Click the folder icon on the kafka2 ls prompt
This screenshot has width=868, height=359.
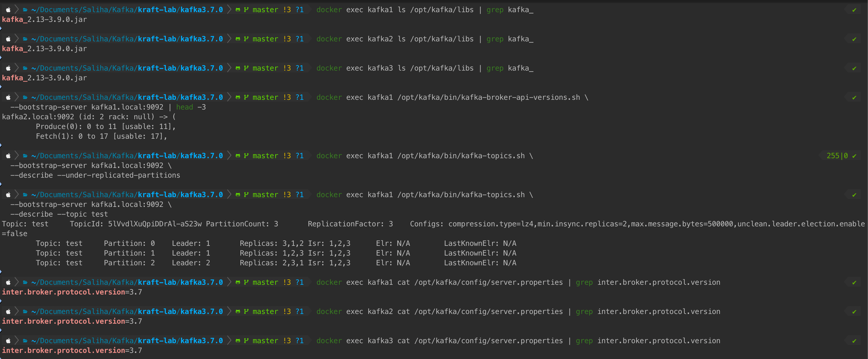coord(25,39)
